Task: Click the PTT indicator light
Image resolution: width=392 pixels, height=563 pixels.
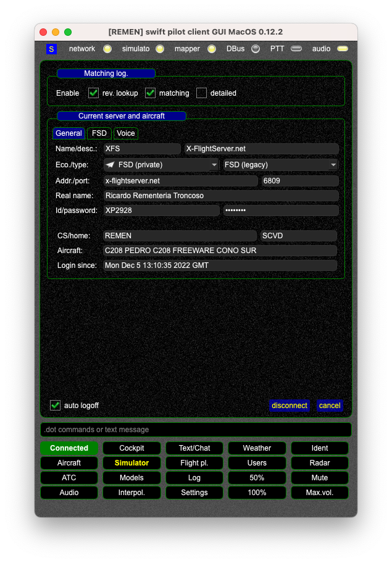Action: 296,49
